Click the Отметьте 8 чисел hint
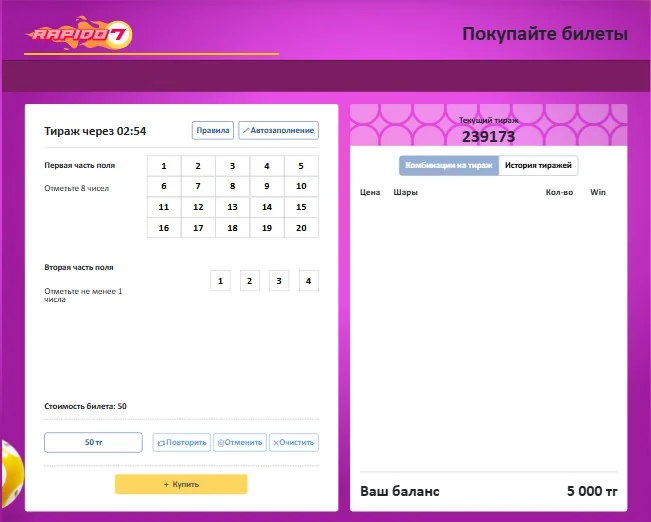 coord(77,189)
